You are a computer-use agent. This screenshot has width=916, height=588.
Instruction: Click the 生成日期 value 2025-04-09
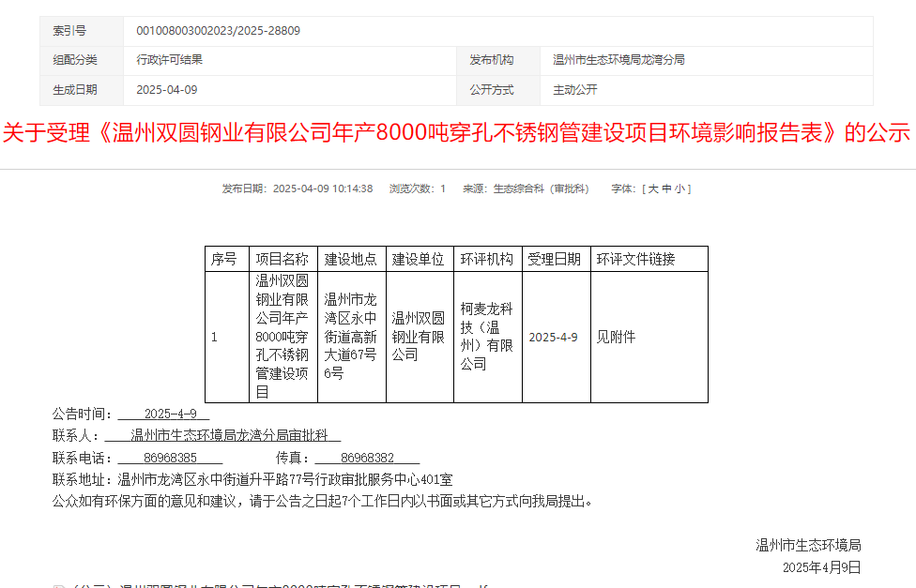pos(167,90)
